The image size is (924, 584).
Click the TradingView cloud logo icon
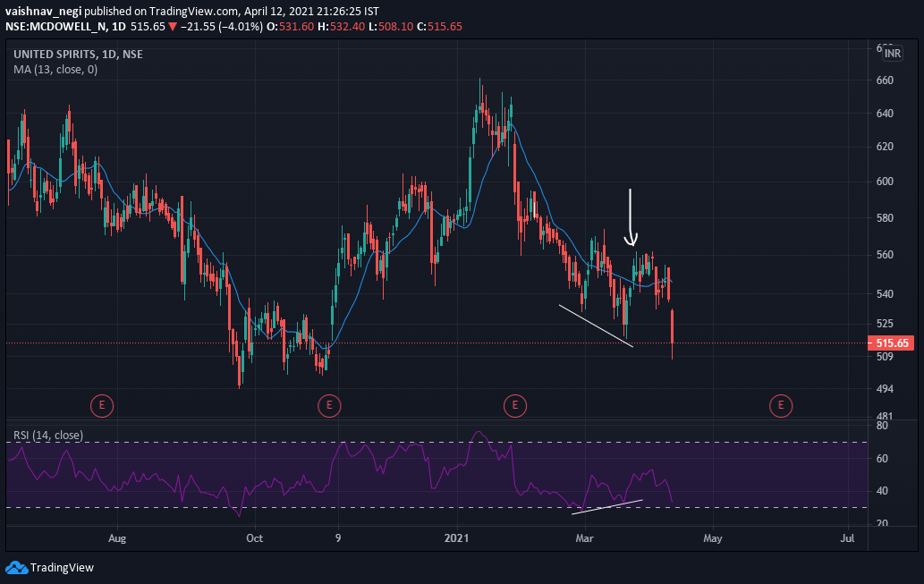tap(16, 568)
